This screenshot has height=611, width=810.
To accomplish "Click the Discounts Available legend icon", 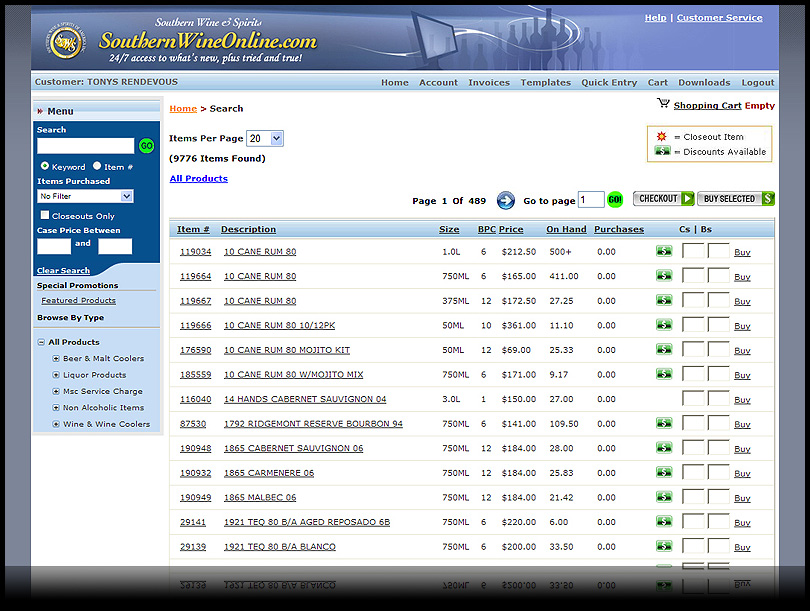I will coord(662,151).
